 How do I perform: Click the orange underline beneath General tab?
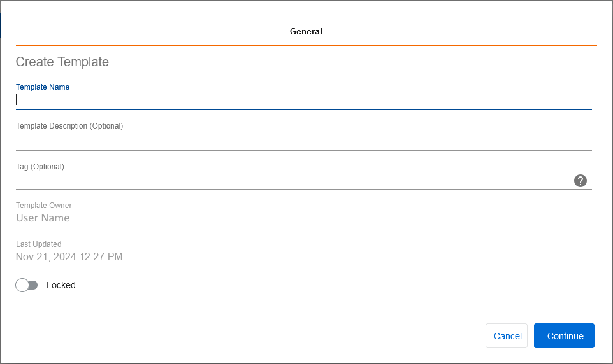coord(306,46)
